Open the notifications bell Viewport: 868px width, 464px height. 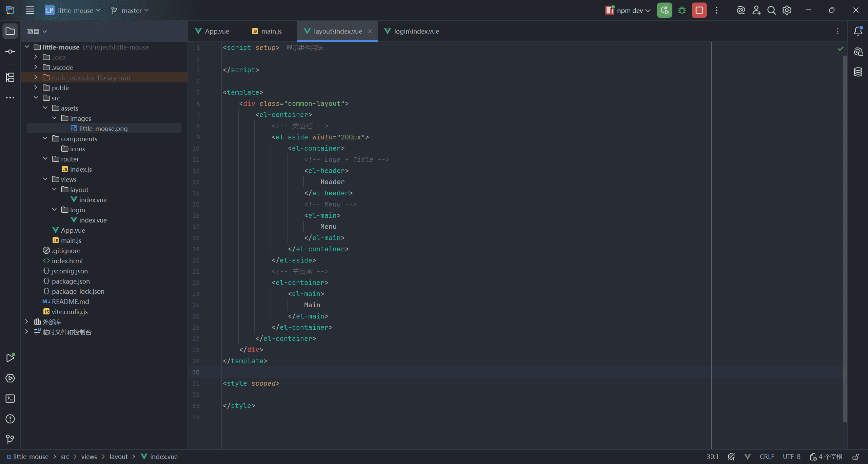pyautogui.click(x=858, y=31)
